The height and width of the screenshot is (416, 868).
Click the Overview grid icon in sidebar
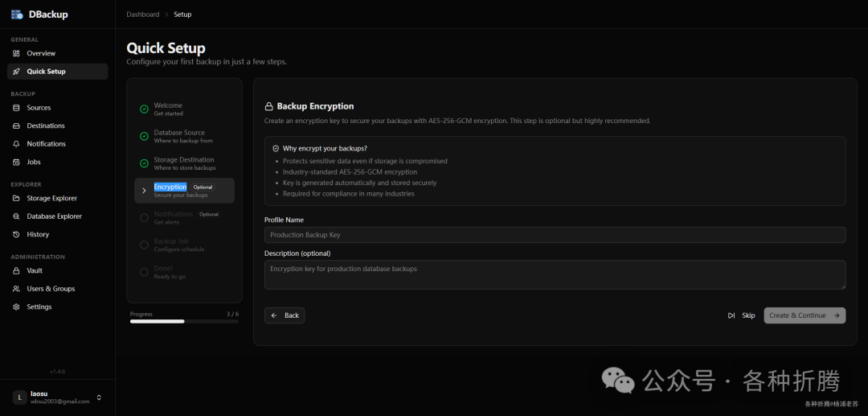(x=16, y=53)
